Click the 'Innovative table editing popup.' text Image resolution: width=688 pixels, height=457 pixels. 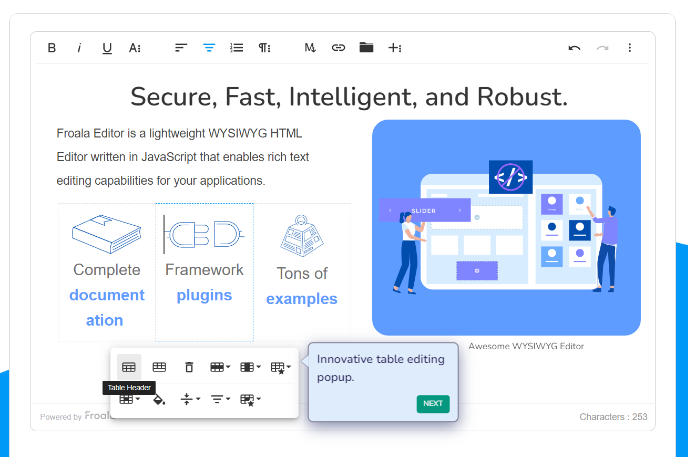click(381, 368)
